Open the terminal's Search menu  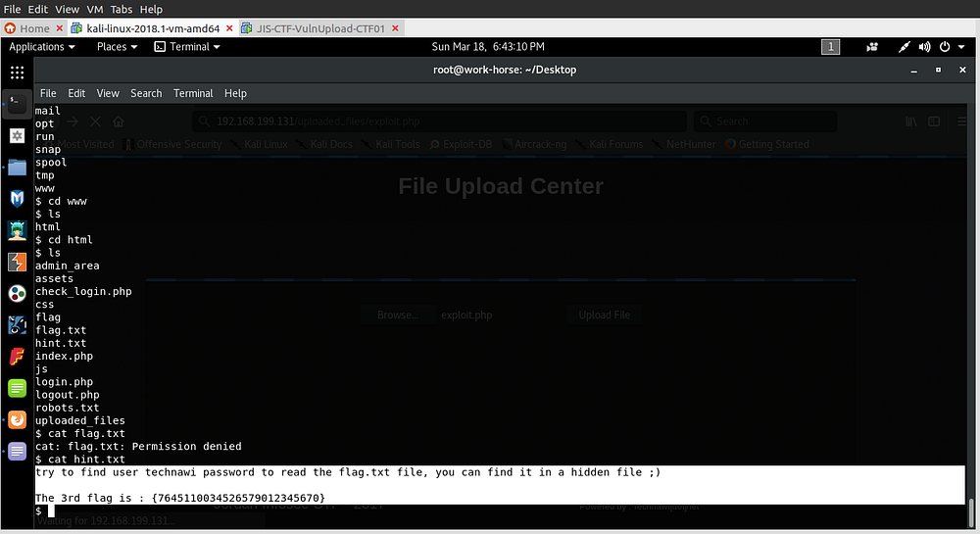pyautogui.click(x=146, y=93)
